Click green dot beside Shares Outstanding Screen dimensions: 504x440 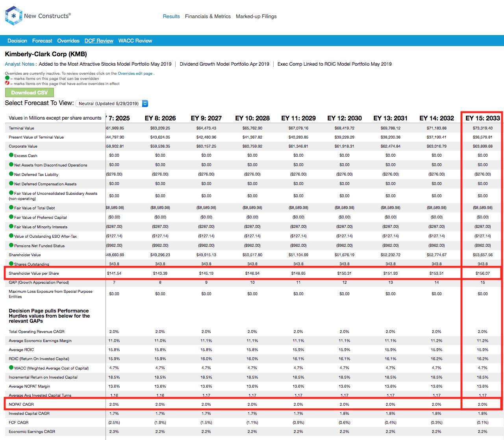(x=11, y=264)
